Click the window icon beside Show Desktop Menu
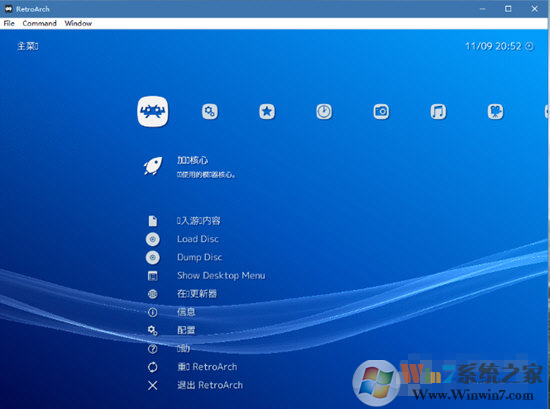This screenshot has height=409, width=550. click(153, 276)
